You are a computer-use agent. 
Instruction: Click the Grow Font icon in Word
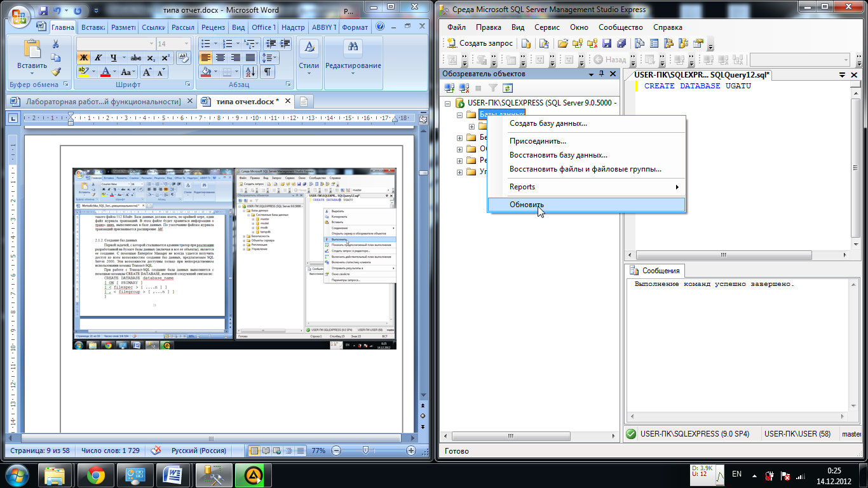click(x=147, y=72)
